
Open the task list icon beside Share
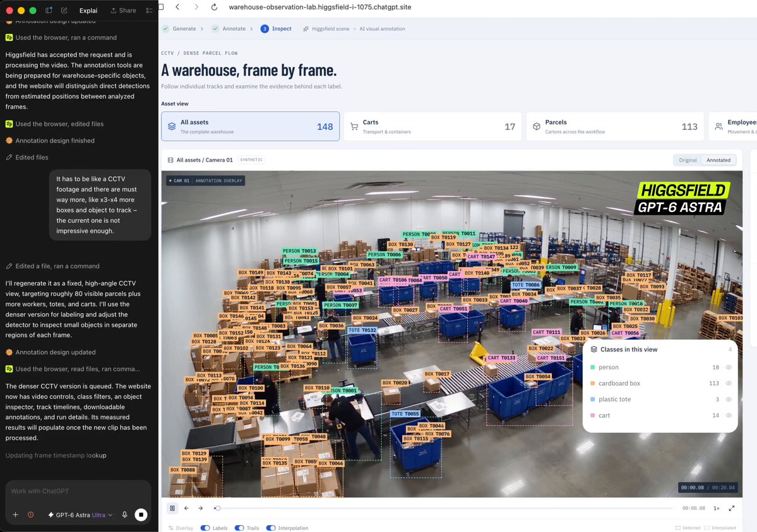(x=149, y=10)
